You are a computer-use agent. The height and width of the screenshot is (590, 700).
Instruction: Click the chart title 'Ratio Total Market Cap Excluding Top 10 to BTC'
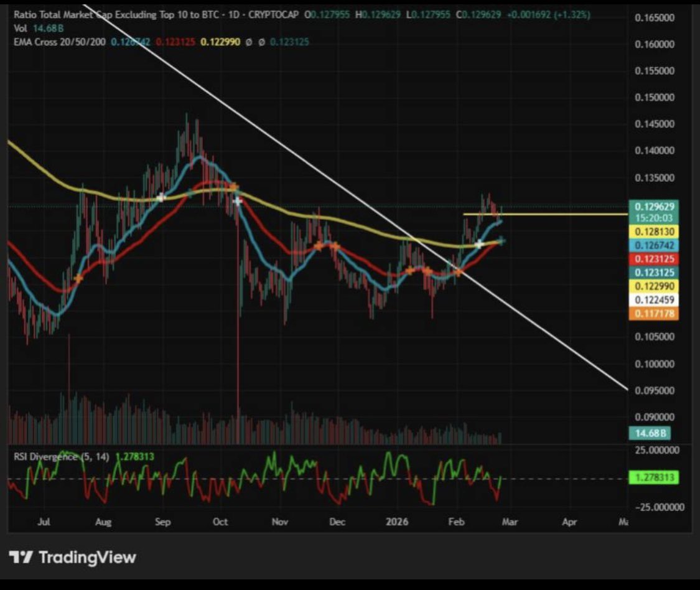point(117,15)
